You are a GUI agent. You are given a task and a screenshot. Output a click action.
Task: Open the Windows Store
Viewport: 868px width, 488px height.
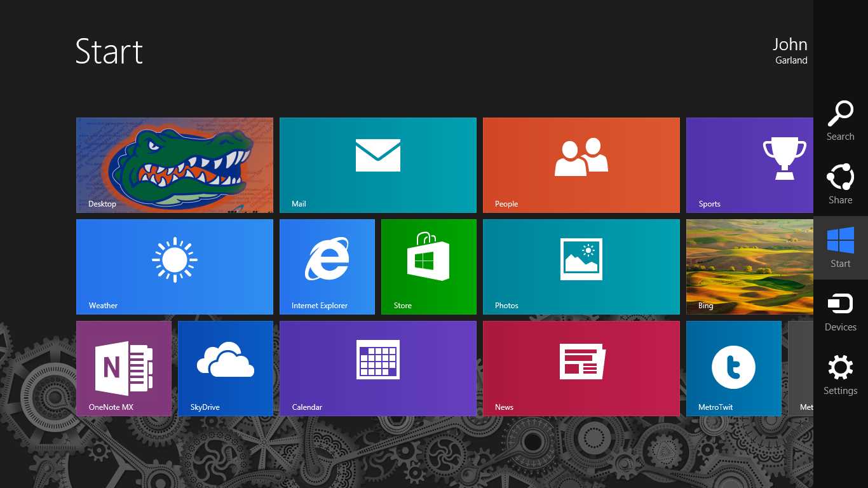point(428,266)
